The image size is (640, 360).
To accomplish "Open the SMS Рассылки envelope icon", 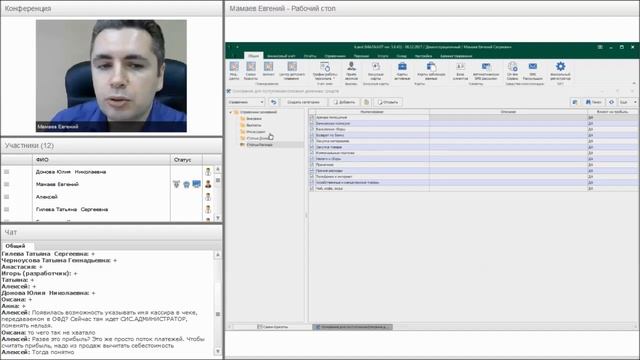I will pos(533,67).
